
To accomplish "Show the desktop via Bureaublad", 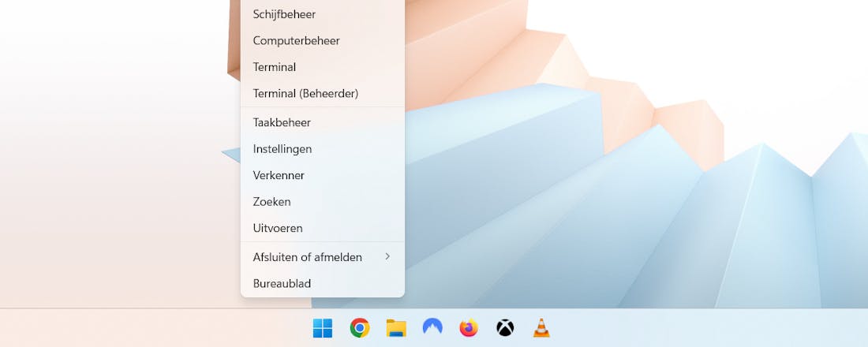I will pos(282,283).
